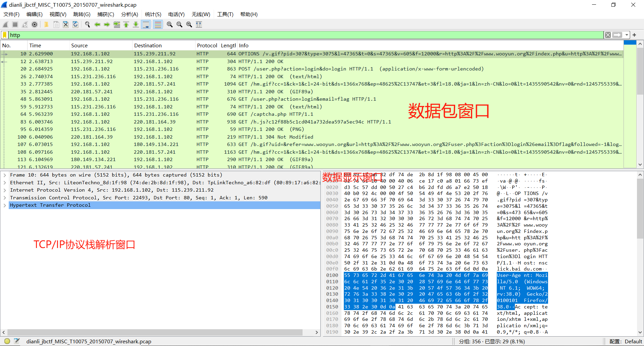Sort packets by Destination column

[164, 45]
